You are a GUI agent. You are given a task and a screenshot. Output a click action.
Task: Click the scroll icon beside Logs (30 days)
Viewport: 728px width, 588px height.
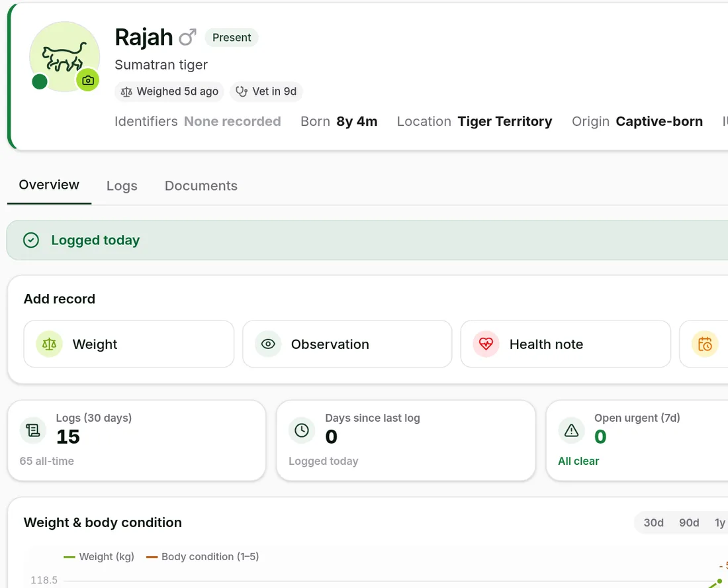tap(33, 430)
